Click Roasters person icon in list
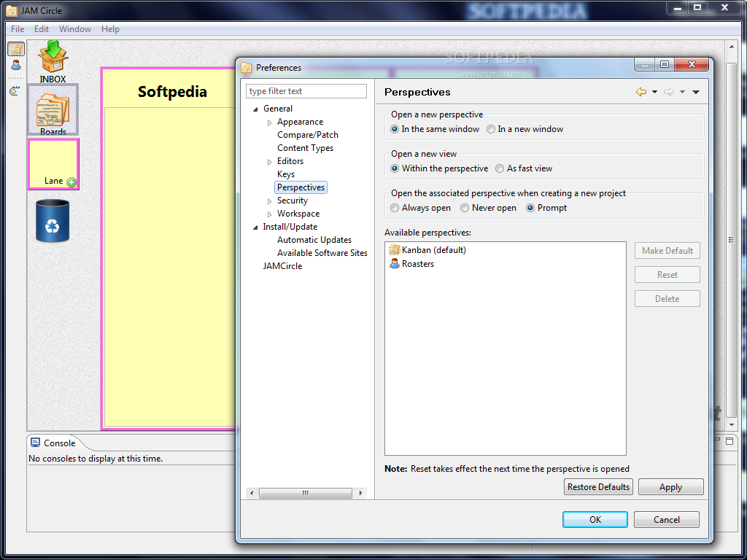Image resolution: width=747 pixels, height=560 pixels. 395,263
